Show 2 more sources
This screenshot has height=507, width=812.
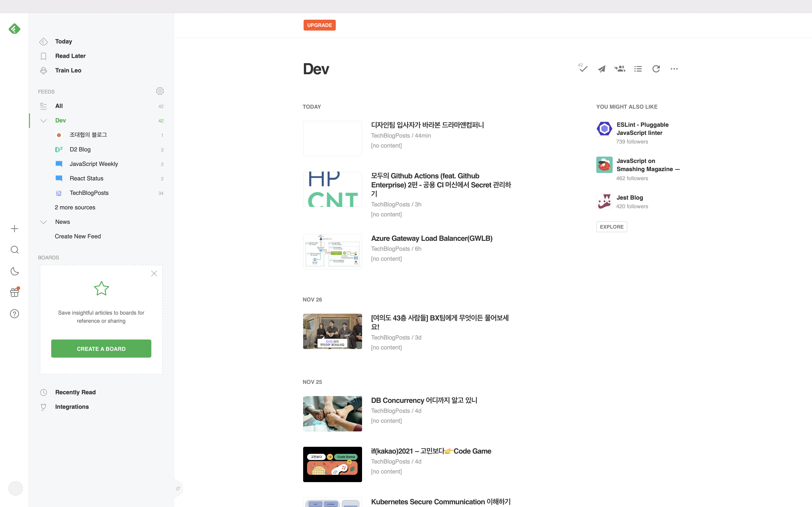click(x=75, y=208)
